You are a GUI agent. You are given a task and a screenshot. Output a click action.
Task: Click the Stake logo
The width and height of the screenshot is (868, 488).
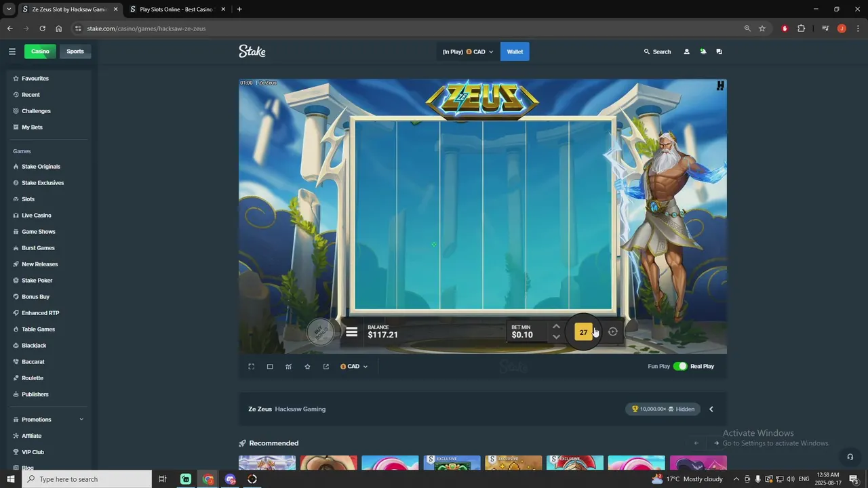coord(252,52)
